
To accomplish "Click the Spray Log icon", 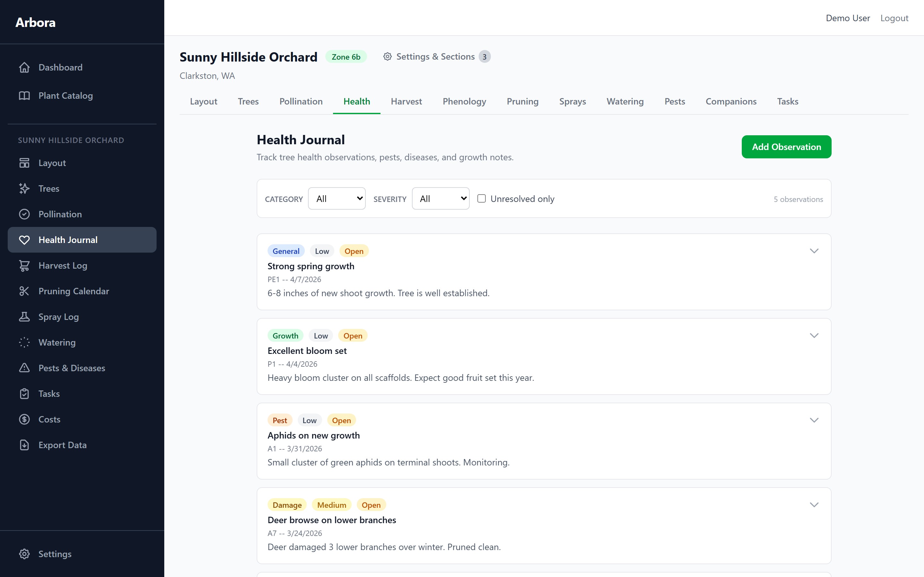I will 24,317.
